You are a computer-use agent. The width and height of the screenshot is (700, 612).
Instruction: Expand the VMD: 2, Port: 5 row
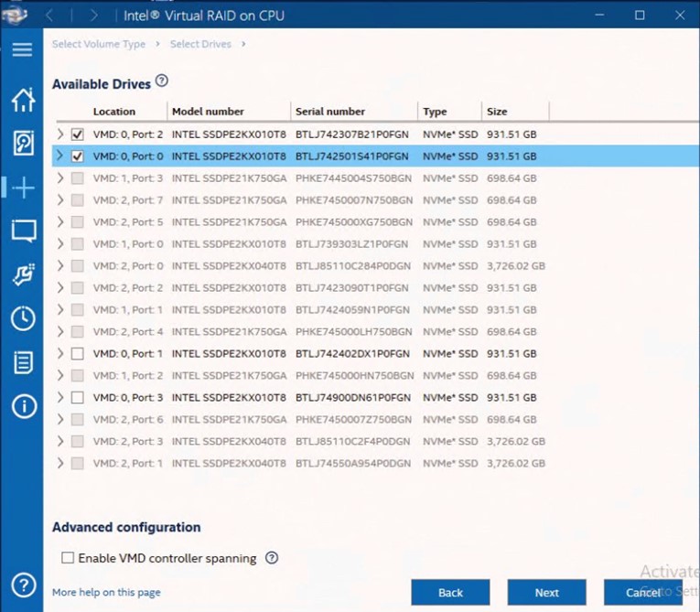[60, 222]
